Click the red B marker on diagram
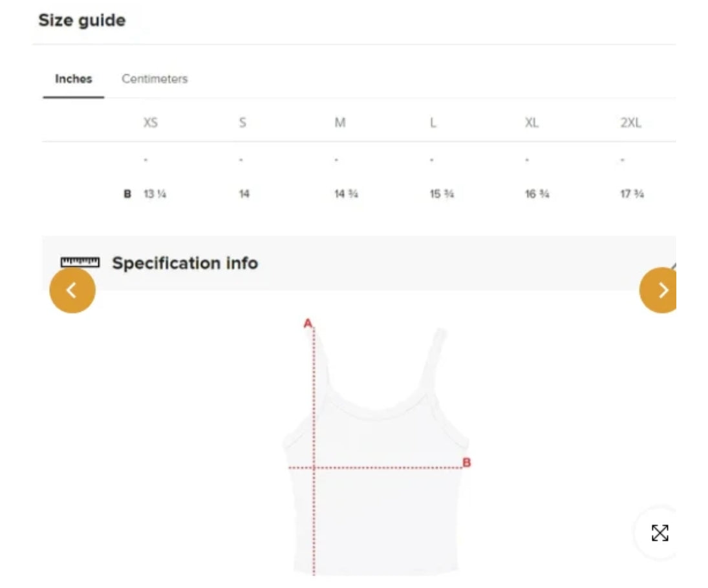Image resolution: width=708 pixels, height=588 pixels. coord(467,463)
